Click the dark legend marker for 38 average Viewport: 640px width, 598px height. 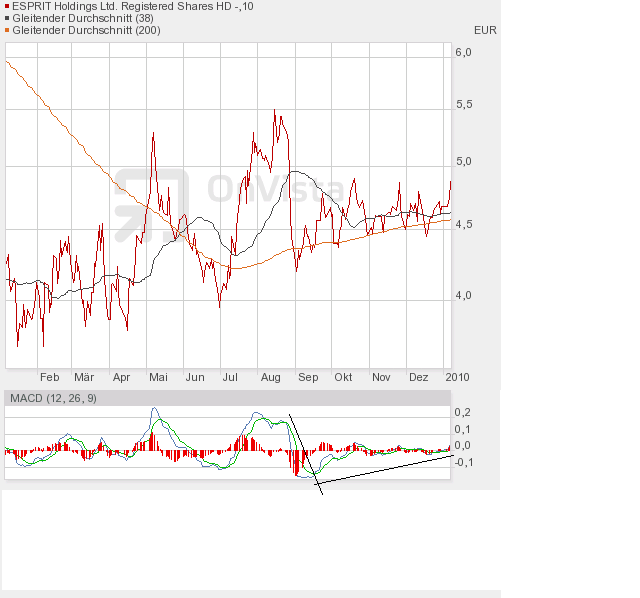click(x=7, y=18)
